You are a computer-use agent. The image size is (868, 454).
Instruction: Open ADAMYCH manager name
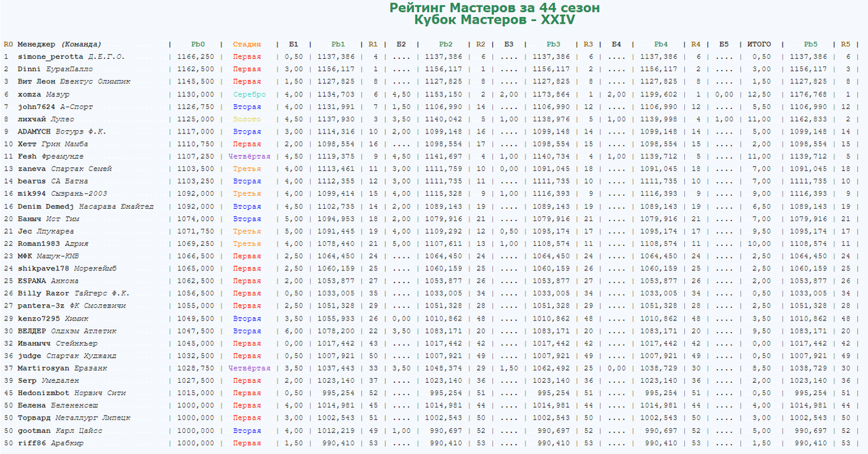[x=35, y=131]
